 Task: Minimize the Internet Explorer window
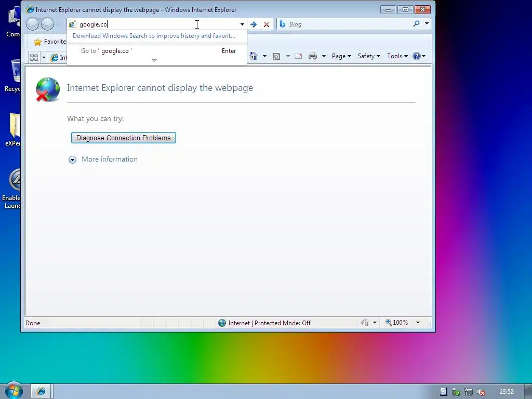click(x=388, y=10)
